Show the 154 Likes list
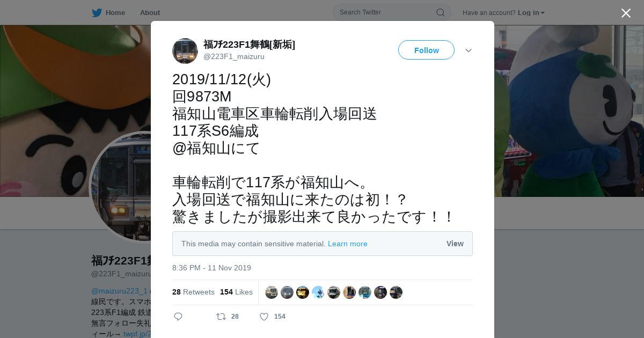The image size is (644, 338). coord(236,292)
